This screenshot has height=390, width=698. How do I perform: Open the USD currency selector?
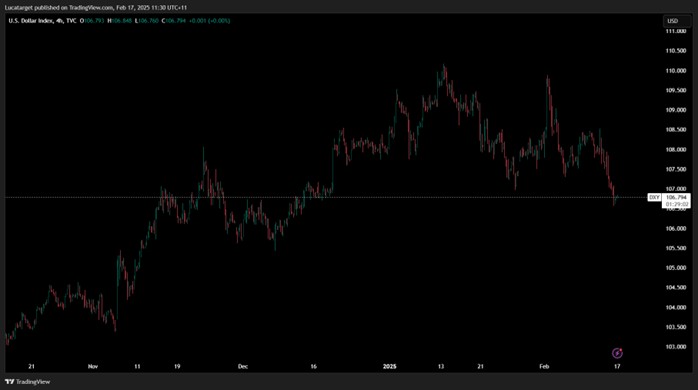click(x=677, y=21)
